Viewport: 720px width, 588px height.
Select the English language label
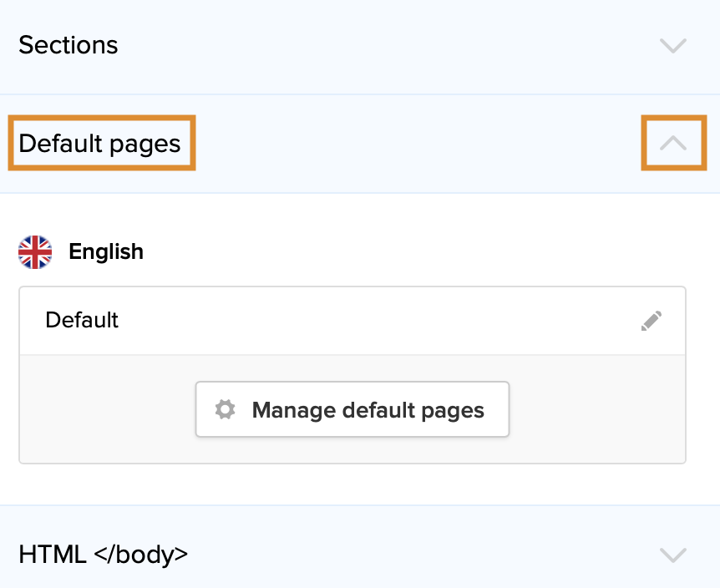pos(106,251)
